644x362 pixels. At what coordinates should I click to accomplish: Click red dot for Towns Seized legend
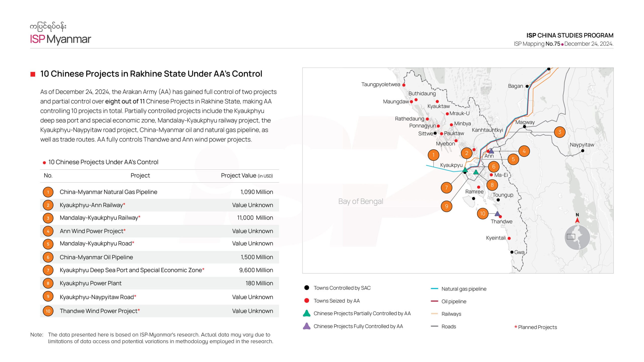tap(307, 301)
